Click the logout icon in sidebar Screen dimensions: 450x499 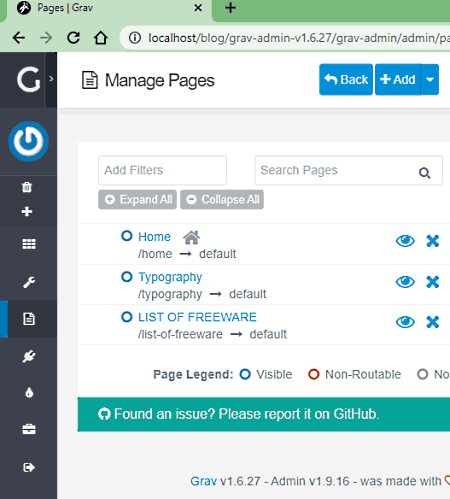pos(29,467)
